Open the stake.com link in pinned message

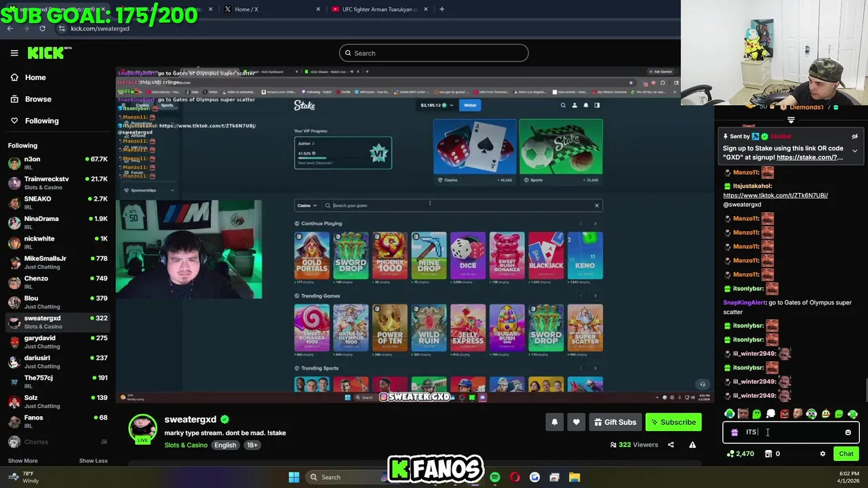tap(810, 157)
